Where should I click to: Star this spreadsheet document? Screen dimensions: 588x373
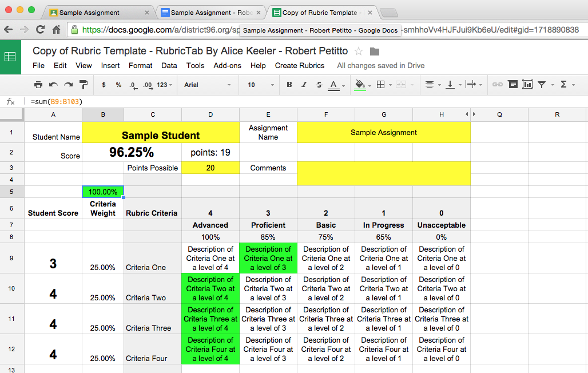359,51
